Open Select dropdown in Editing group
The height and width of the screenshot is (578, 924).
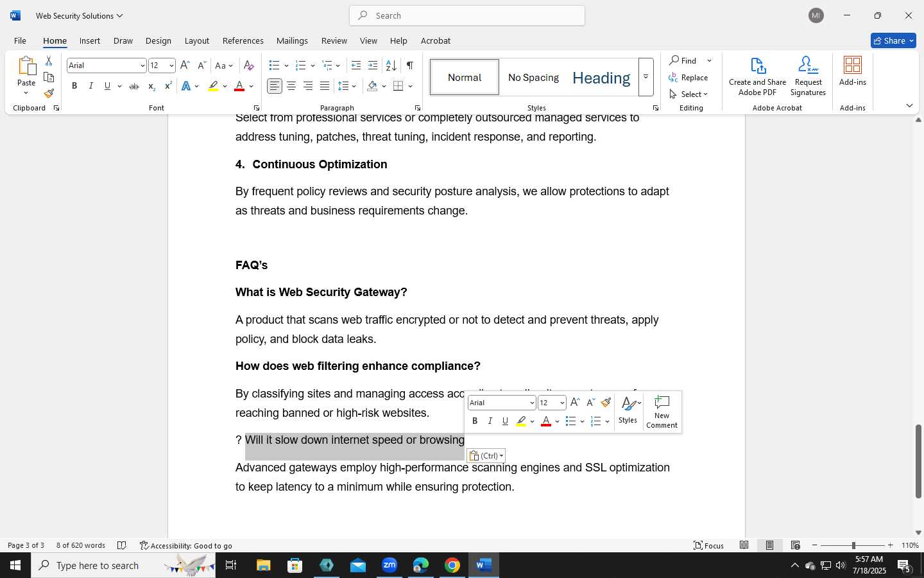click(x=689, y=94)
